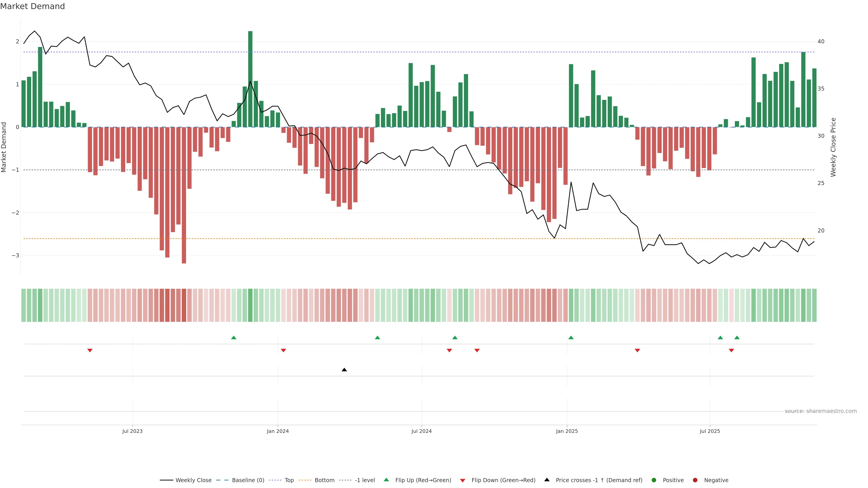Image resolution: width=868 pixels, height=488 pixels.
Task: Click the last green flip-up marker
Action: (737, 338)
